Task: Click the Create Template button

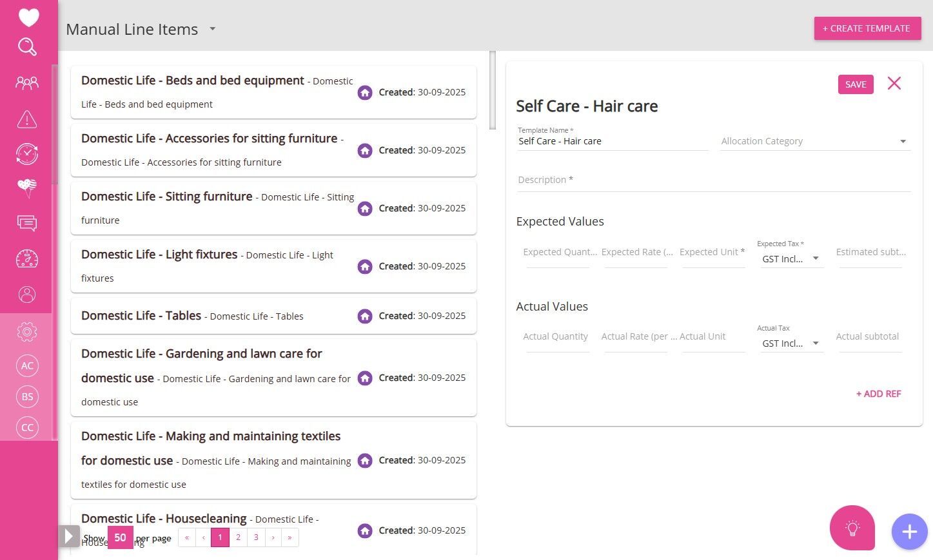Action: (867, 28)
